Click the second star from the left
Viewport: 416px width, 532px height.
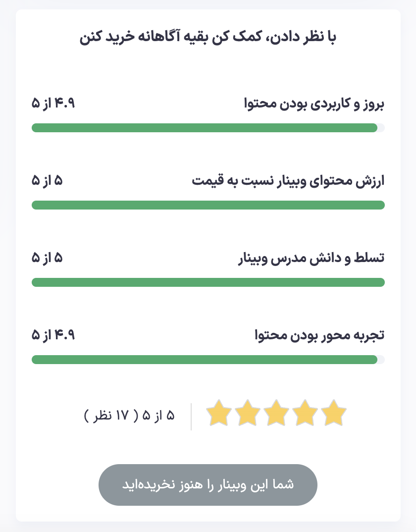click(248, 414)
